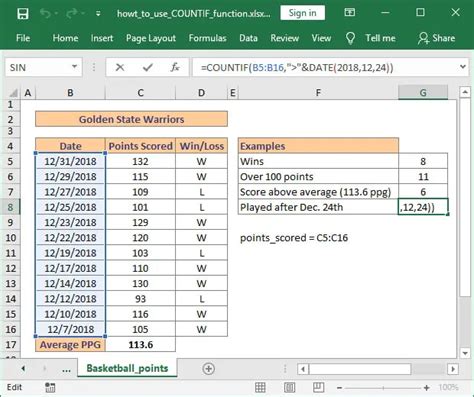Select Normal view icon in status bar
Screen dimensions: 474x397
click(260, 387)
